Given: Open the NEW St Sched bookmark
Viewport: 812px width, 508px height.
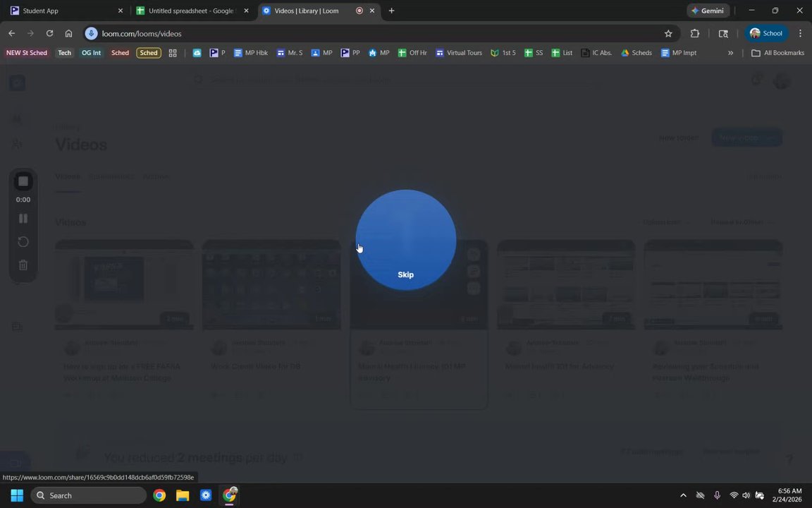Looking at the screenshot, I should click(26, 53).
